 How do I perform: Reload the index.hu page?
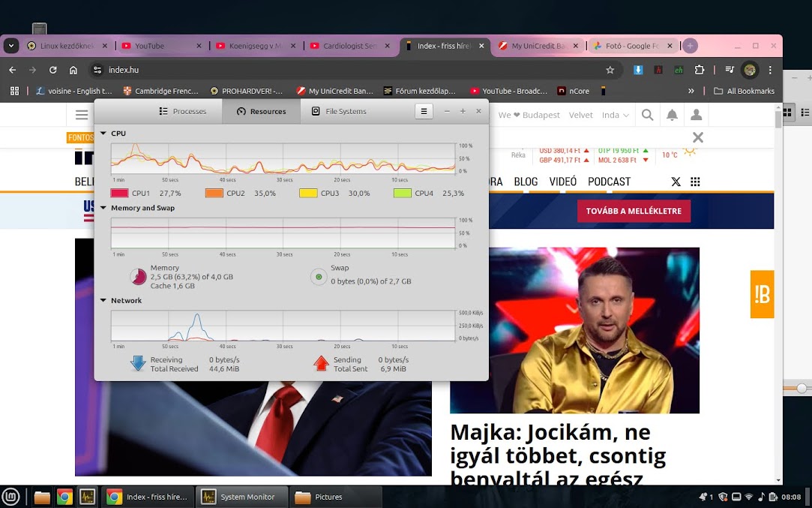tap(52, 70)
